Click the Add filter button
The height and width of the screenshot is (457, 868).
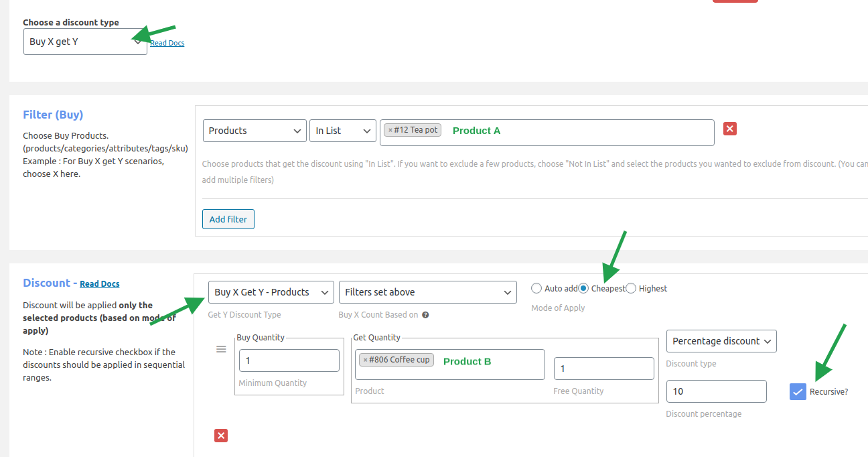228,219
